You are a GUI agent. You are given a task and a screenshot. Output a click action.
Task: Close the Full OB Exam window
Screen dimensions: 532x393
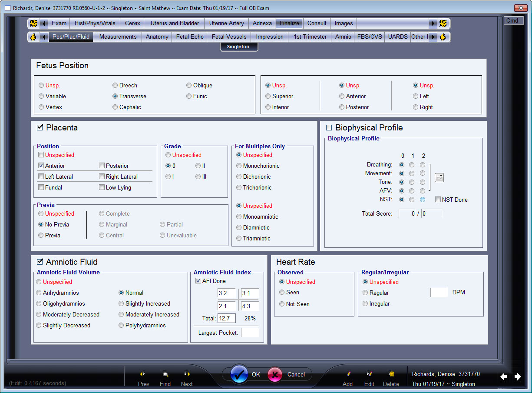521,8
